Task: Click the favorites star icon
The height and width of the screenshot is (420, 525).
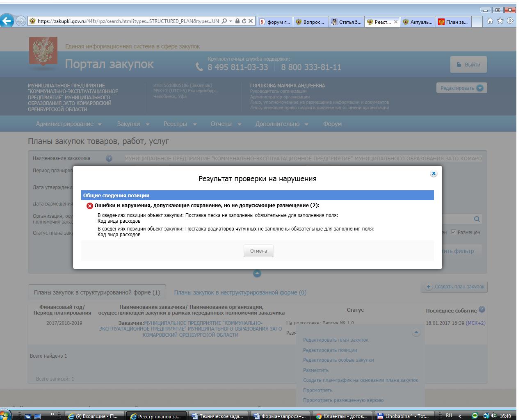Action: point(500,21)
